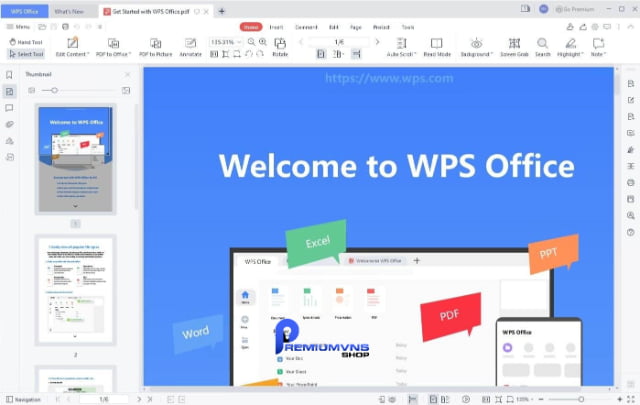Open the PDF to Picture converter
The width and height of the screenshot is (640, 405).
point(154,45)
